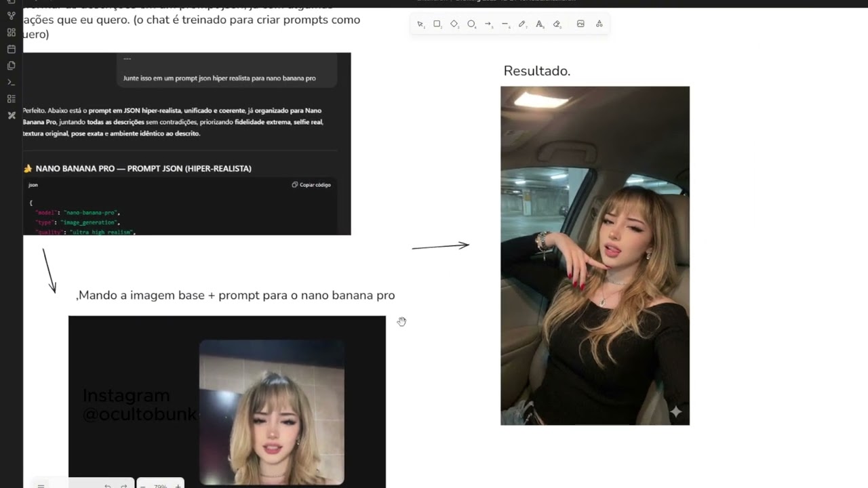Screen dimensions: 868x488
Task: Select the base portrait photo of blonde woman
Action: click(x=272, y=412)
